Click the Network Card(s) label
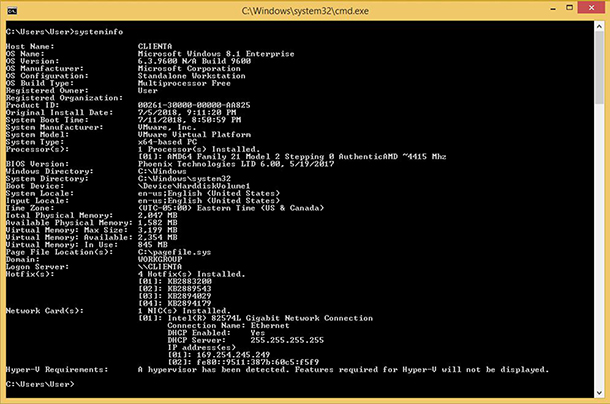 [44, 311]
